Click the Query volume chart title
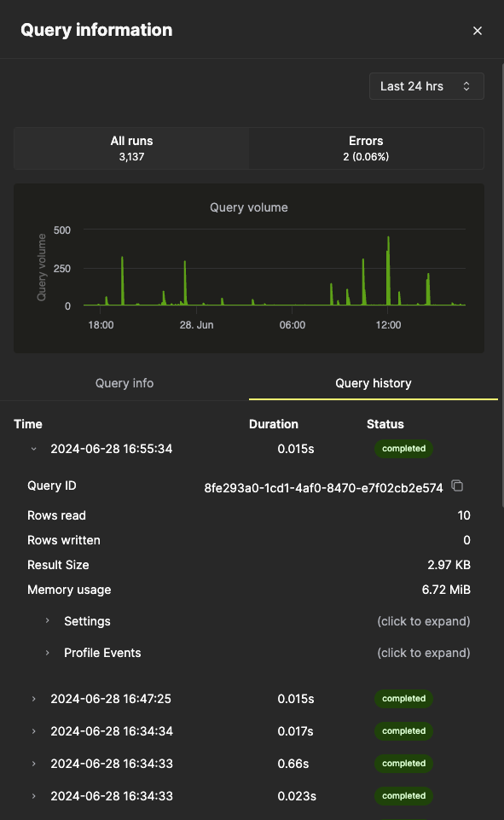Image resolution: width=504 pixels, height=820 pixels. pyautogui.click(x=248, y=207)
